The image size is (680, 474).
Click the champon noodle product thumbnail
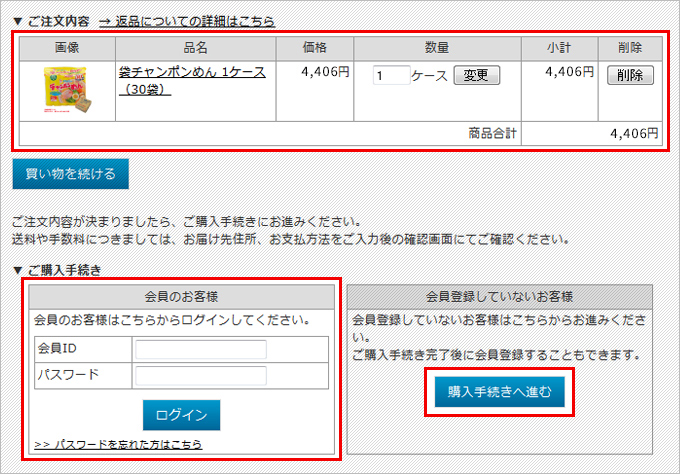[x=67, y=89]
